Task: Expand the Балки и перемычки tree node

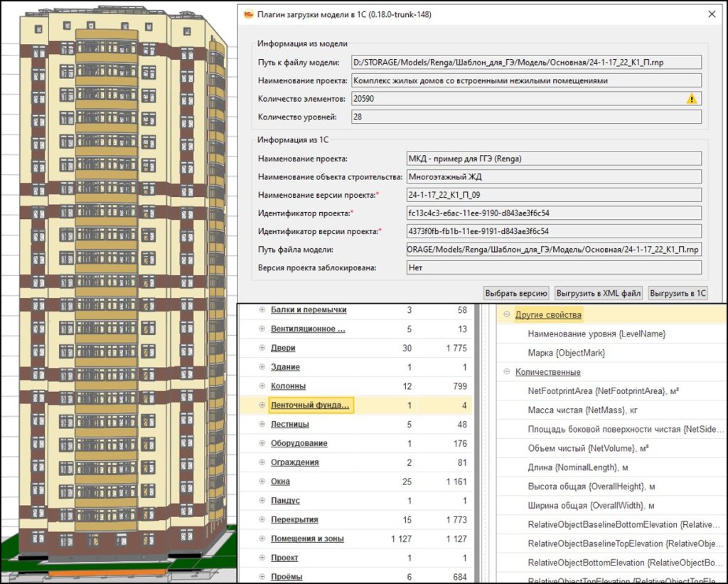Action: click(262, 310)
